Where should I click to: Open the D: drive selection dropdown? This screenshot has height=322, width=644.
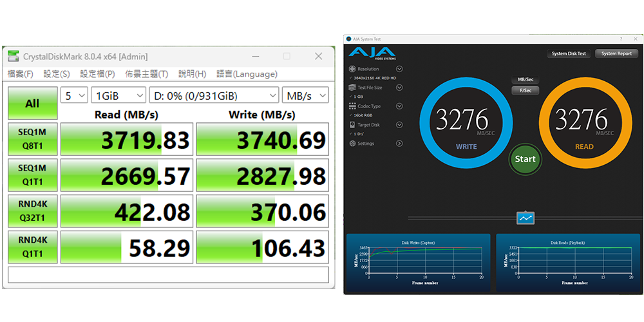point(214,96)
